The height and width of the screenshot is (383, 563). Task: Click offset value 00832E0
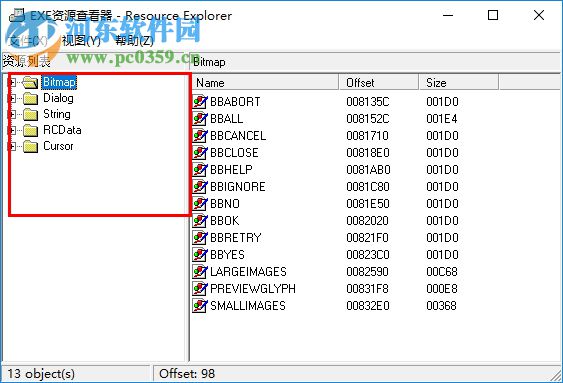pos(368,305)
